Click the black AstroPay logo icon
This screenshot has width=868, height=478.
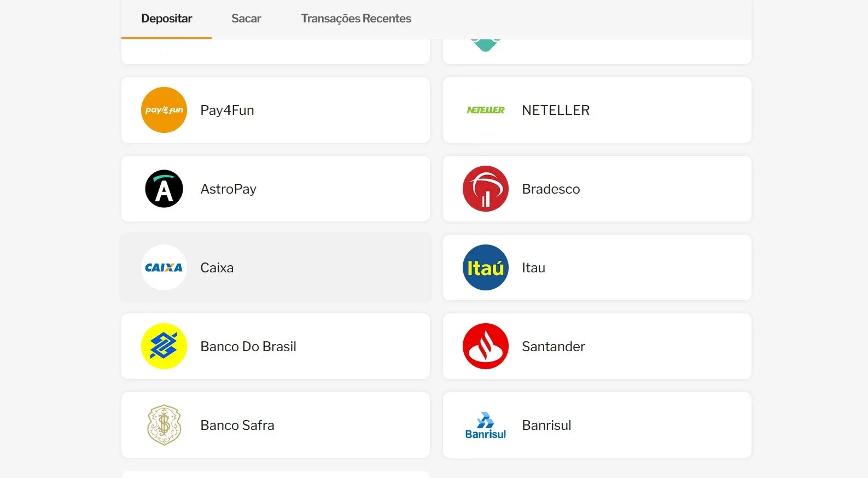click(164, 189)
